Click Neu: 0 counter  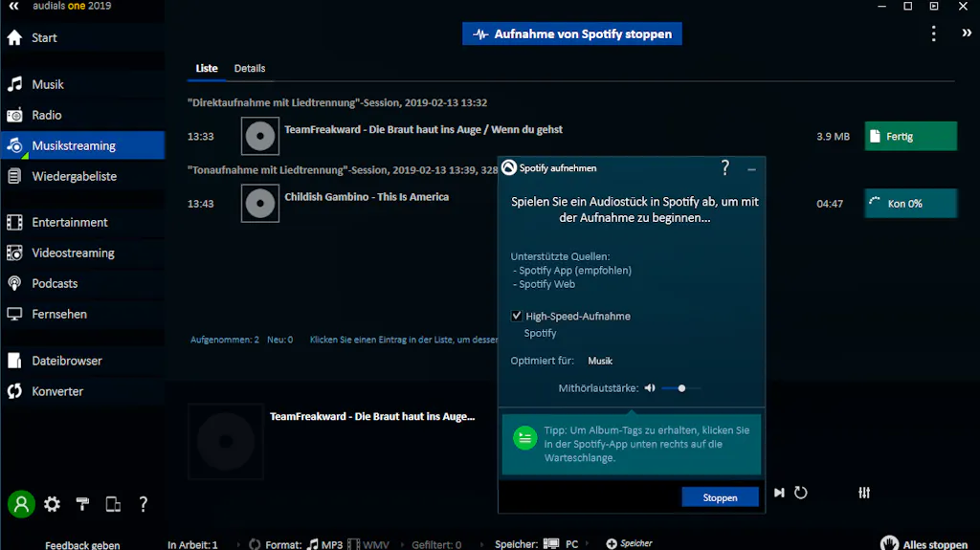click(280, 340)
